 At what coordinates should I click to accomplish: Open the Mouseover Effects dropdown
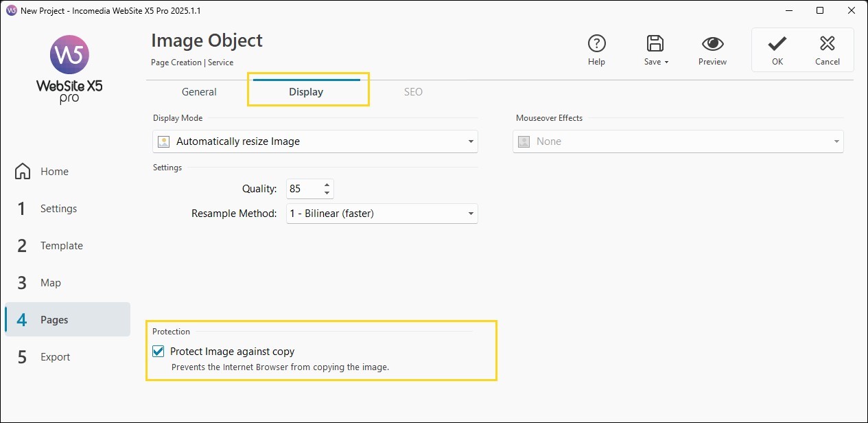(x=678, y=141)
